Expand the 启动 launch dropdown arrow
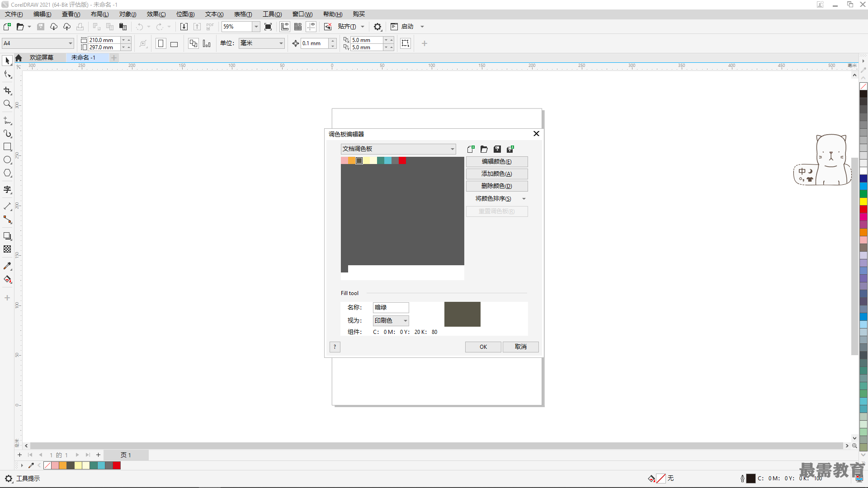 pos(422,27)
